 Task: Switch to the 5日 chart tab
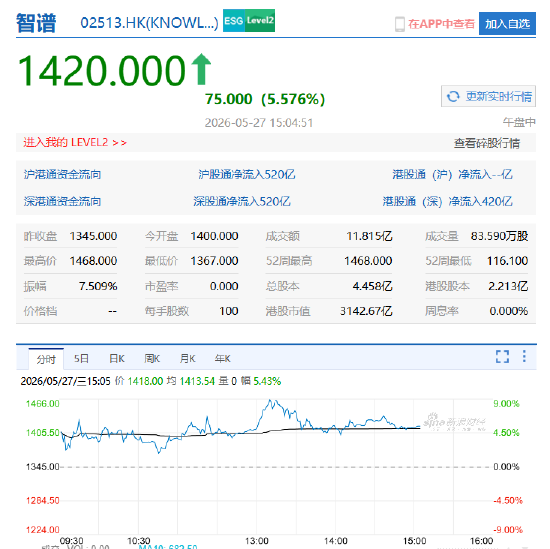coord(81,359)
